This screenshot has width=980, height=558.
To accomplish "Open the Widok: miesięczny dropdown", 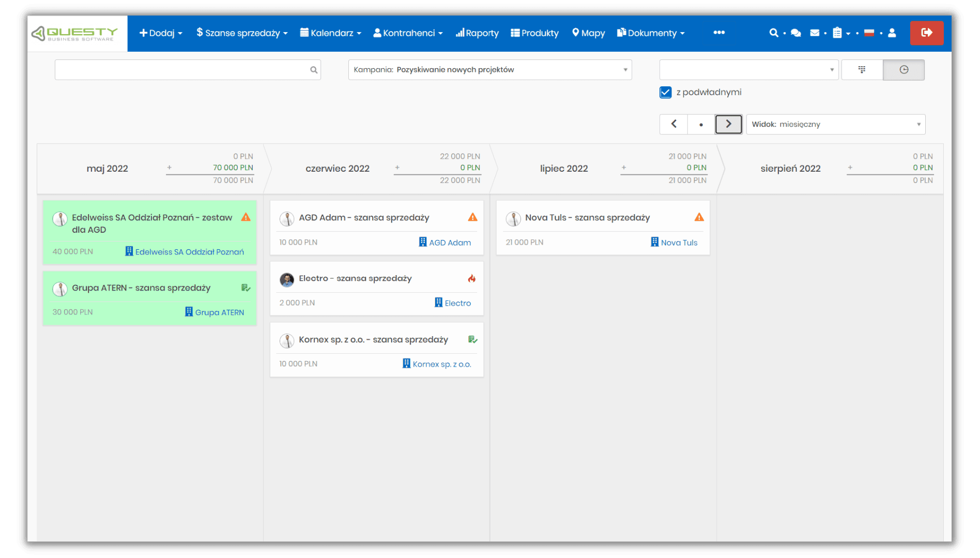I will point(836,124).
